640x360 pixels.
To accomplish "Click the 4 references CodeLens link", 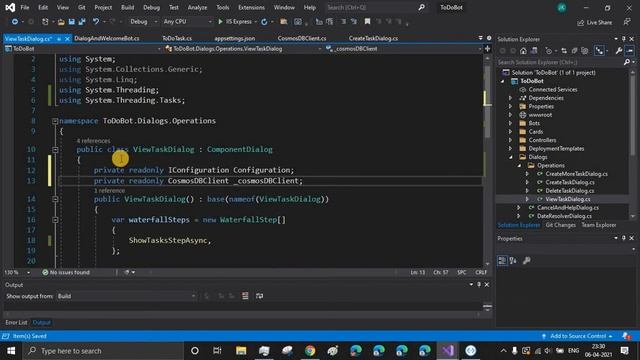I will click(x=93, y=141).
